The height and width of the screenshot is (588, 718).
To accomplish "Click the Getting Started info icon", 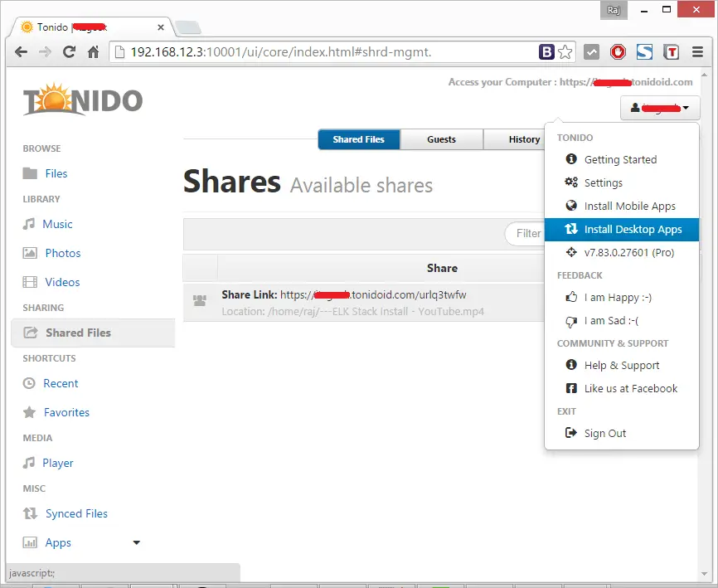I will coord(571,159).
